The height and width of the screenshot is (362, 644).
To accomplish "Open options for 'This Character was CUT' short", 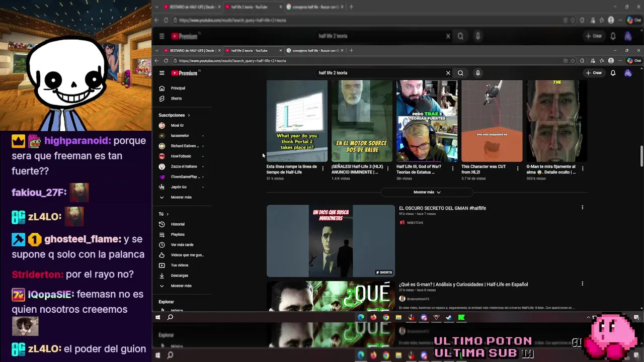I will pyautogui.click(x=517, y=168).
